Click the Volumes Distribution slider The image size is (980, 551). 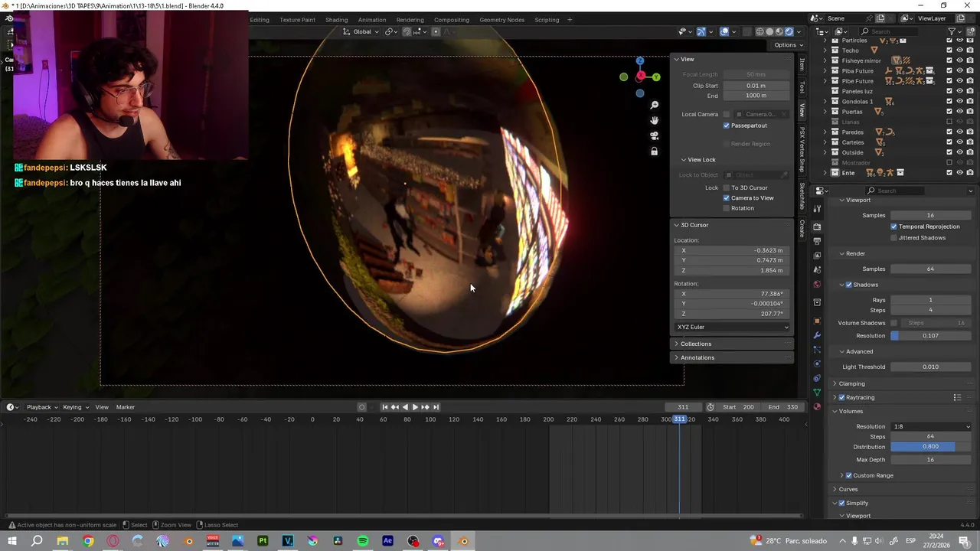pyautogui.click(x=929, y=447)
